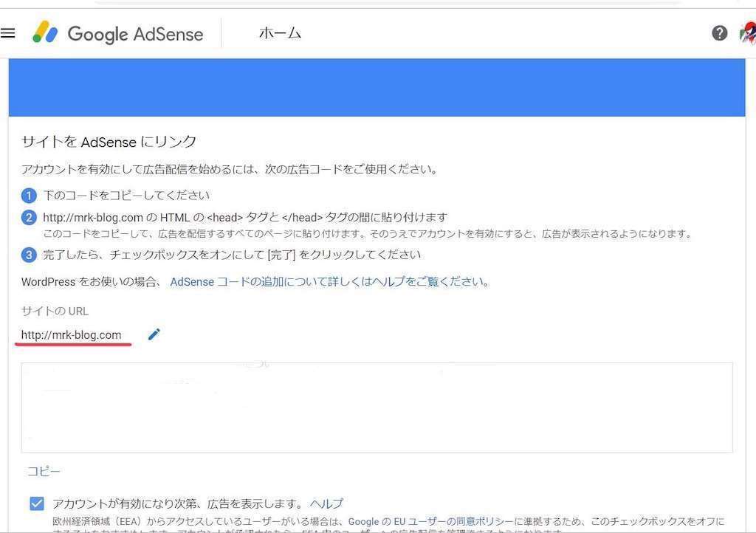Click the サイトを AdSense にリンク heading
Viewport: 756px width, 533px height.
coord(109,142)
